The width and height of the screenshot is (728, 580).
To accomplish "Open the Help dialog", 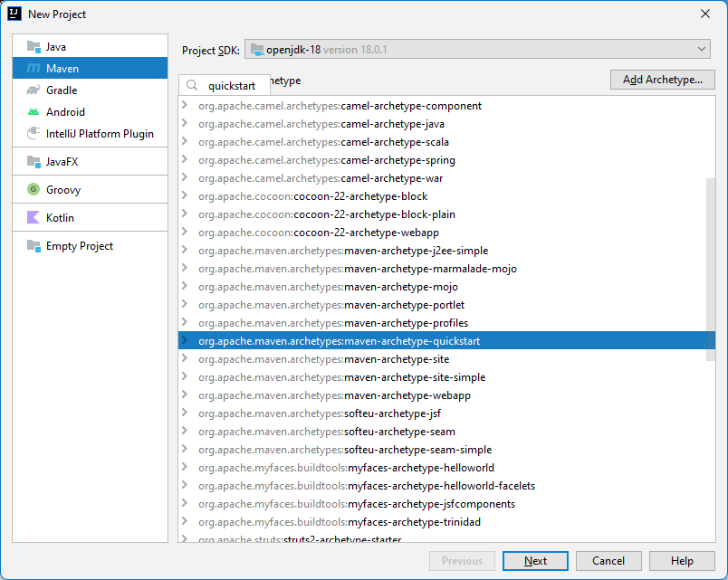I will point(680,560).
